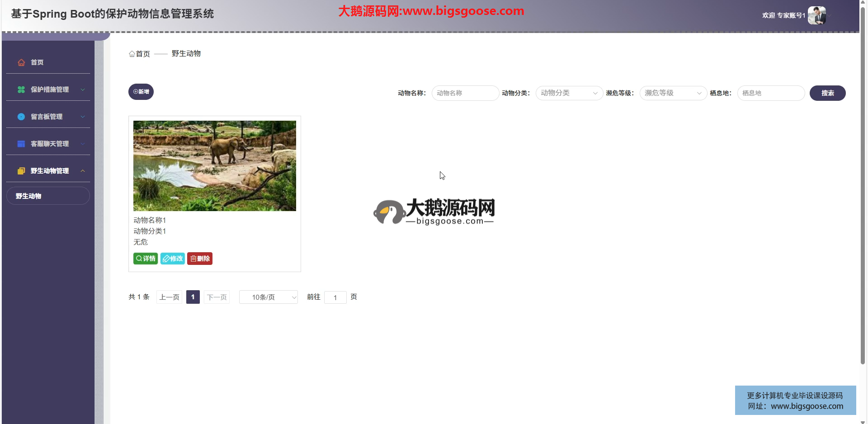Open the 濒危等级 dropdown filter
Screen dimensions: 868x424
[673, 93]
